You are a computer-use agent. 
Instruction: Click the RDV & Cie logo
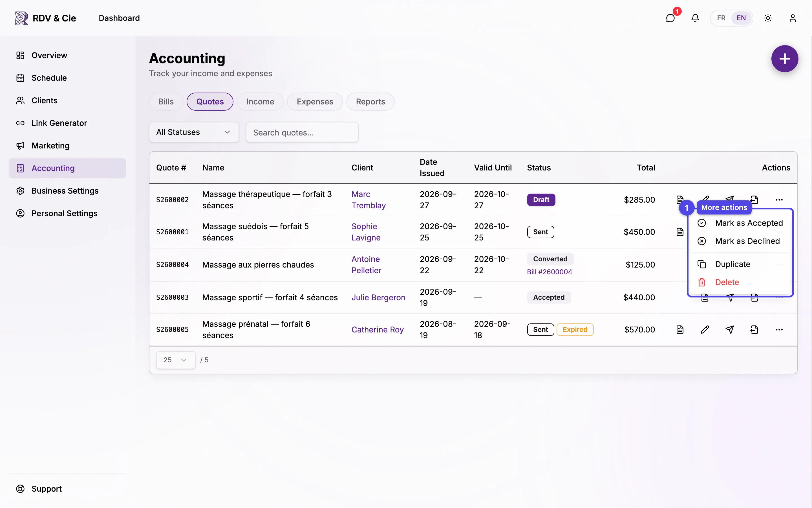tap(46, 18)
